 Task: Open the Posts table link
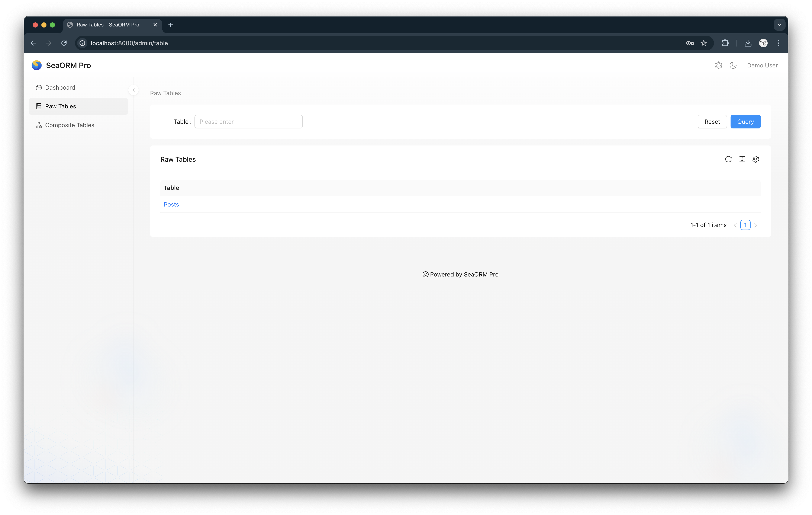pos(171,205)
